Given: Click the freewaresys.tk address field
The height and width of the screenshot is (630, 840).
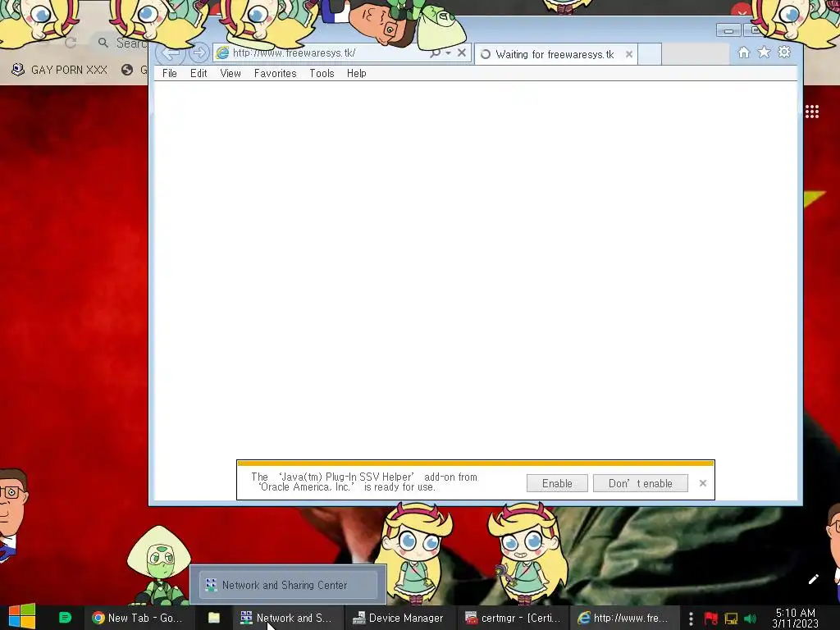Looking at the screenshot, I should pyautogui.click(x=322, y=53).
